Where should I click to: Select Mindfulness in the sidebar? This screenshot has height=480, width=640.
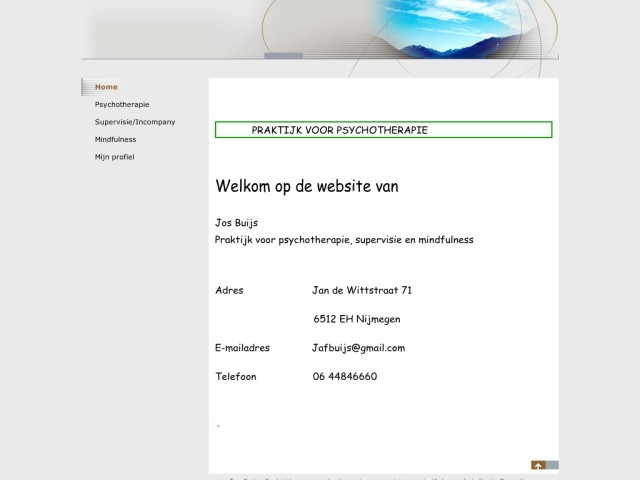115,139
